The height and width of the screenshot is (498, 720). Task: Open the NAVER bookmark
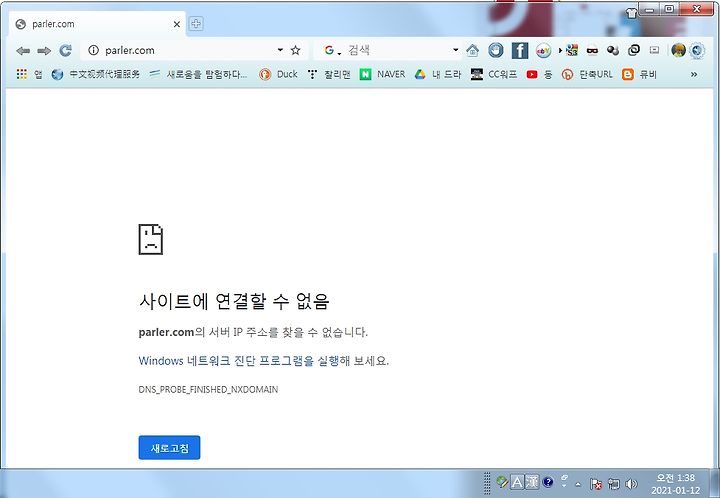coord(382,74)
